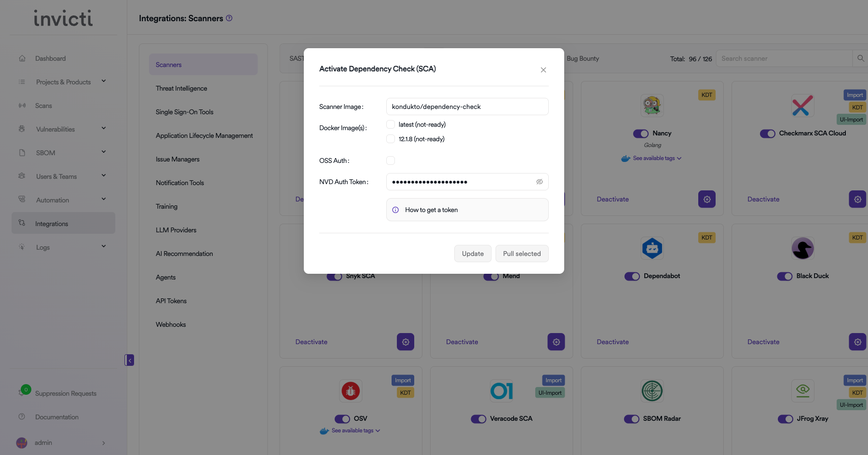Enable the OSS Auth checkbox
868x455 pixels.
click(x=391, y=161)
